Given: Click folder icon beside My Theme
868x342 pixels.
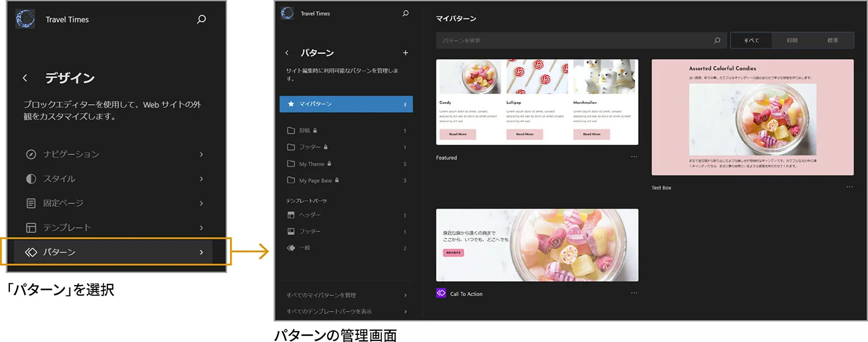Looking at the screenshot, I should (291, 164).
